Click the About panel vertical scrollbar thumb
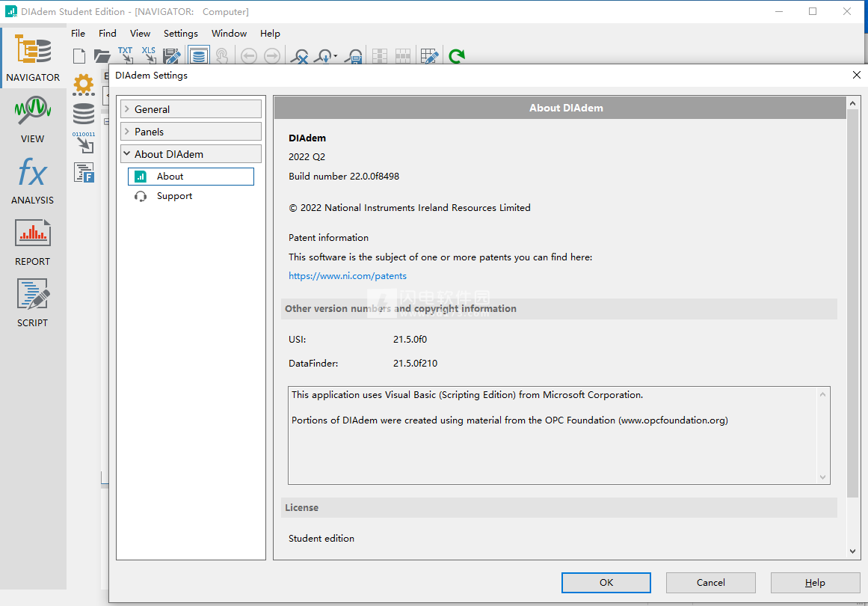Screen dimensions: 868x606 click(x=852, y=303)
